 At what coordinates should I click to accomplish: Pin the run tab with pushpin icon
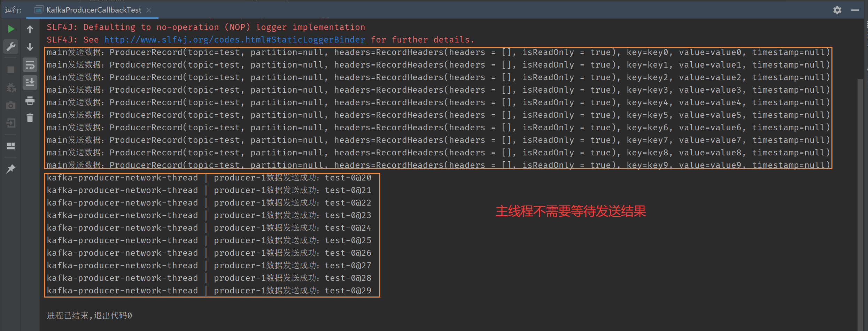tap(11, 169)
